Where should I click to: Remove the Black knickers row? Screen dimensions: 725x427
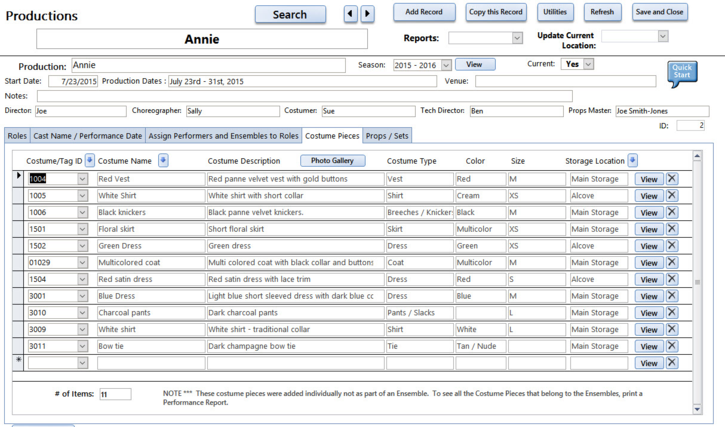click(x=672, y=212)
